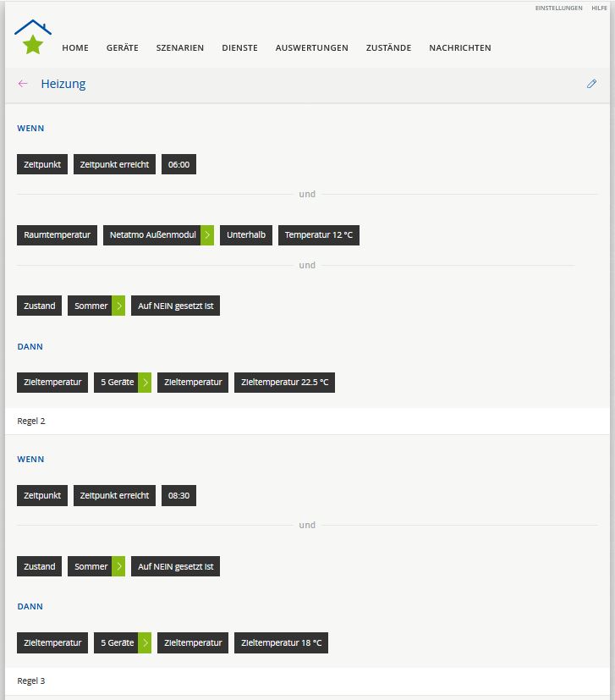Click the Zieltemperatur 22.5 °C tag

pyautogui.click(x=284, y=383)
